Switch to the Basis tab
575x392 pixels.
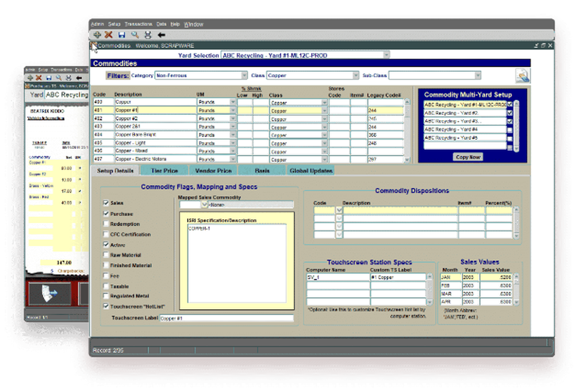(x=262, y=171)
